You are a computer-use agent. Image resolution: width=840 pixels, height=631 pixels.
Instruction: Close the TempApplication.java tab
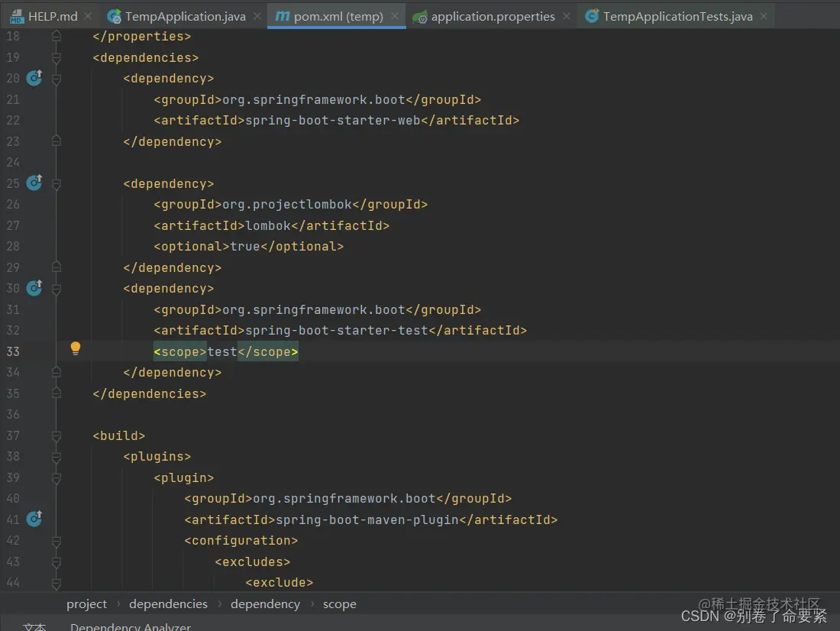click(x=257, y=16)
